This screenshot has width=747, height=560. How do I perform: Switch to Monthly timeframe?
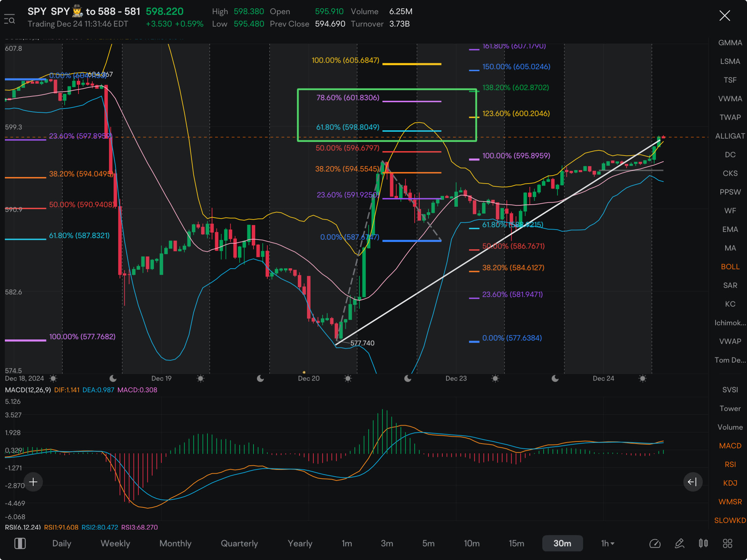[175, 543]
